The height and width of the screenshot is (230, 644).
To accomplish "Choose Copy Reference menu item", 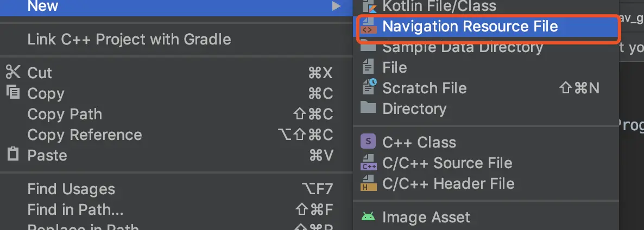I will pyautogui.click(x=85, y=135).
